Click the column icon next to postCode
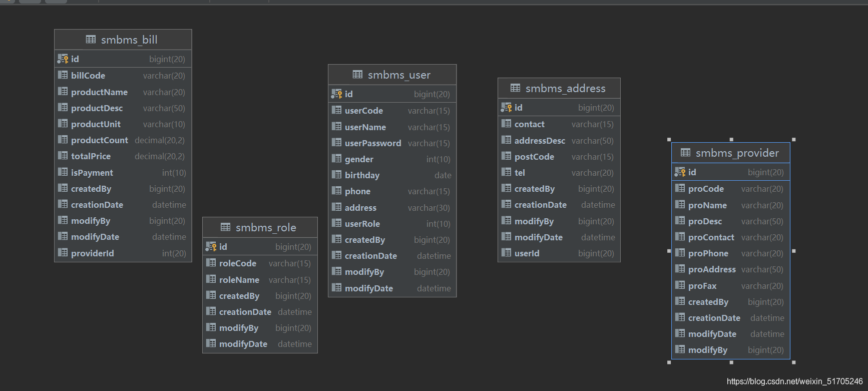 pyautogui.click(x=506, y=156)
